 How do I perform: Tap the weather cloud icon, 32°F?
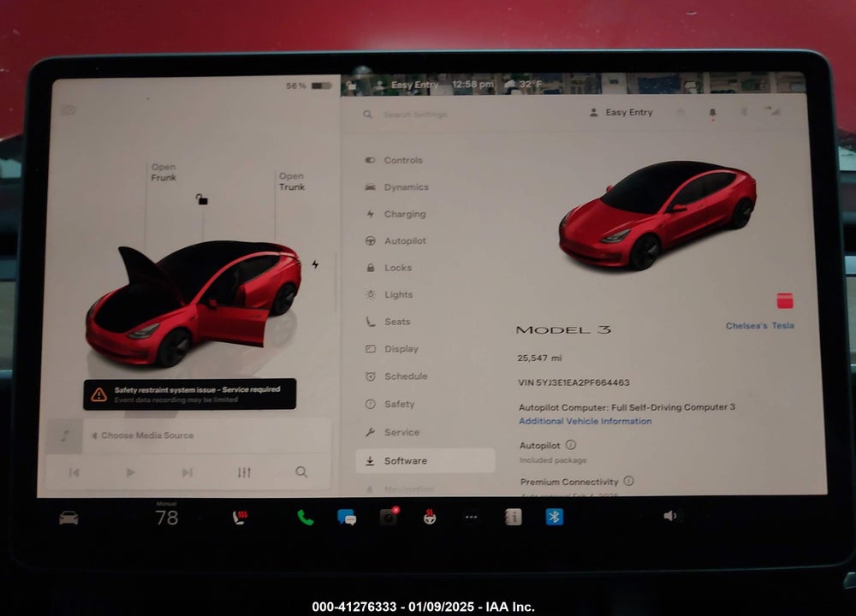click(x=510, y=84)
